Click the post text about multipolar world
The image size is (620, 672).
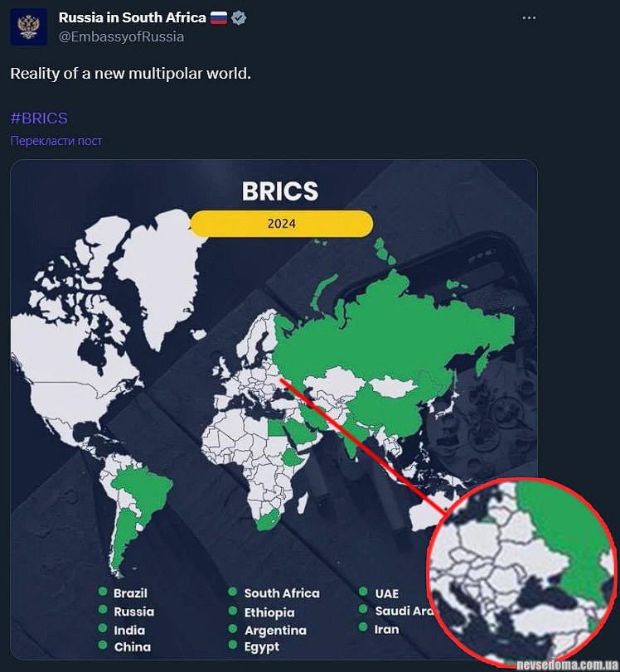[130, 74]
